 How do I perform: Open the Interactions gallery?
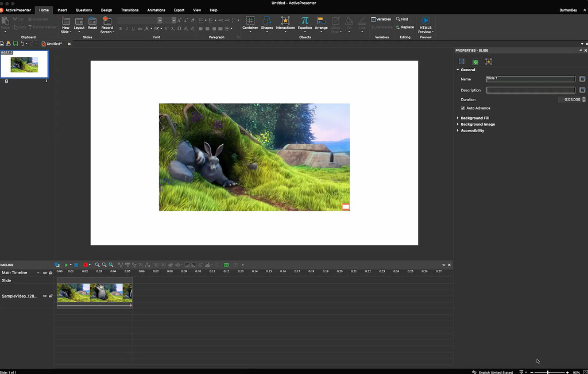tap(285, 24)
